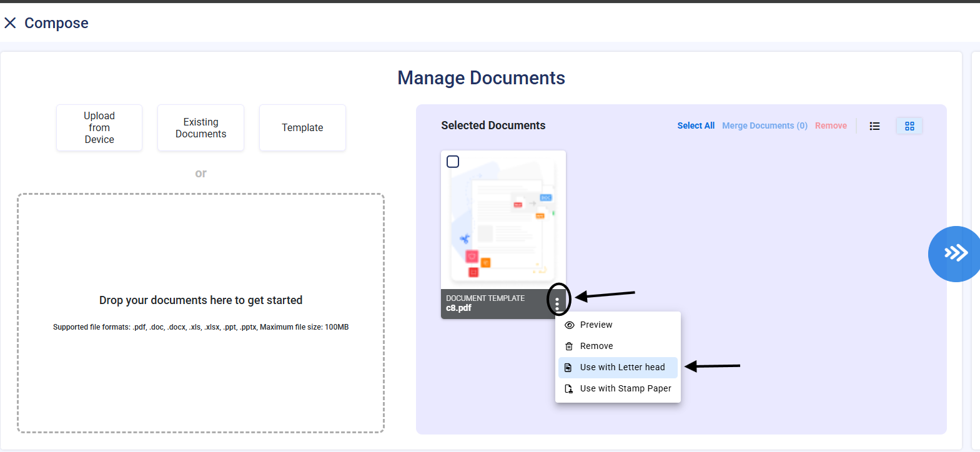Click Merge Documents (0) link
Viewport: 980px width, 452px height.
coord(765,125)
